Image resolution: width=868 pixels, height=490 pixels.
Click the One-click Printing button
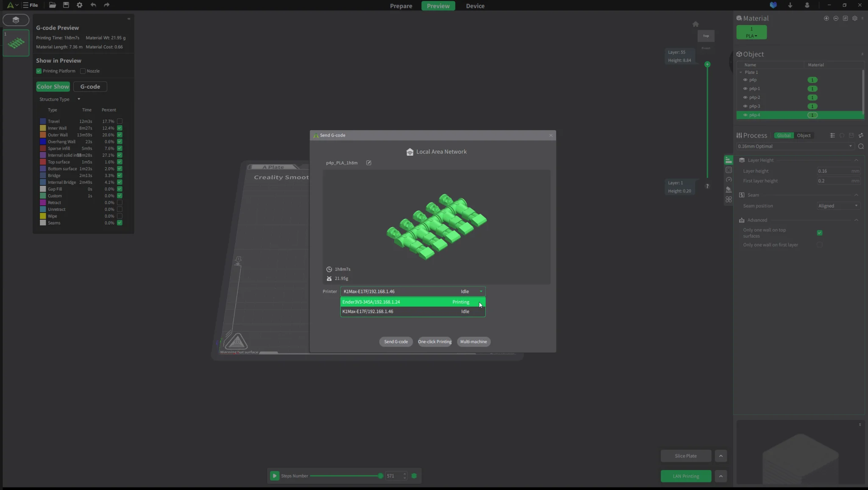click(434, 342)
